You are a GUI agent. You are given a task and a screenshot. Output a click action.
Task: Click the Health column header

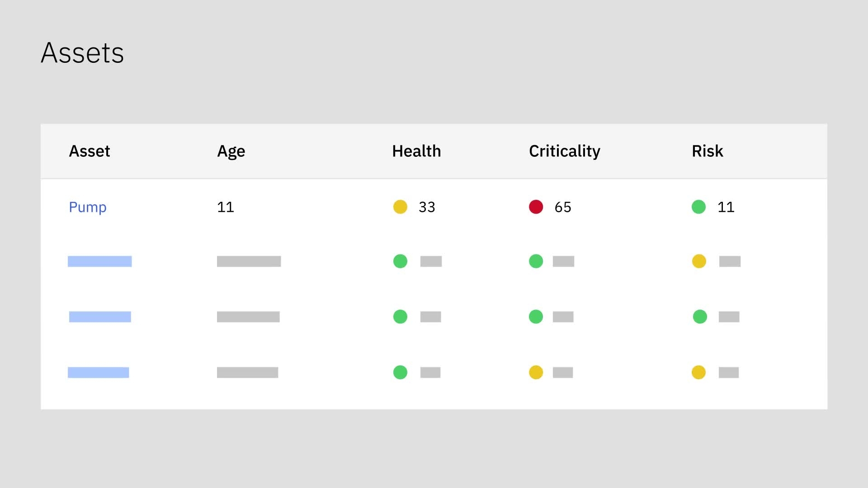(416, 151)
